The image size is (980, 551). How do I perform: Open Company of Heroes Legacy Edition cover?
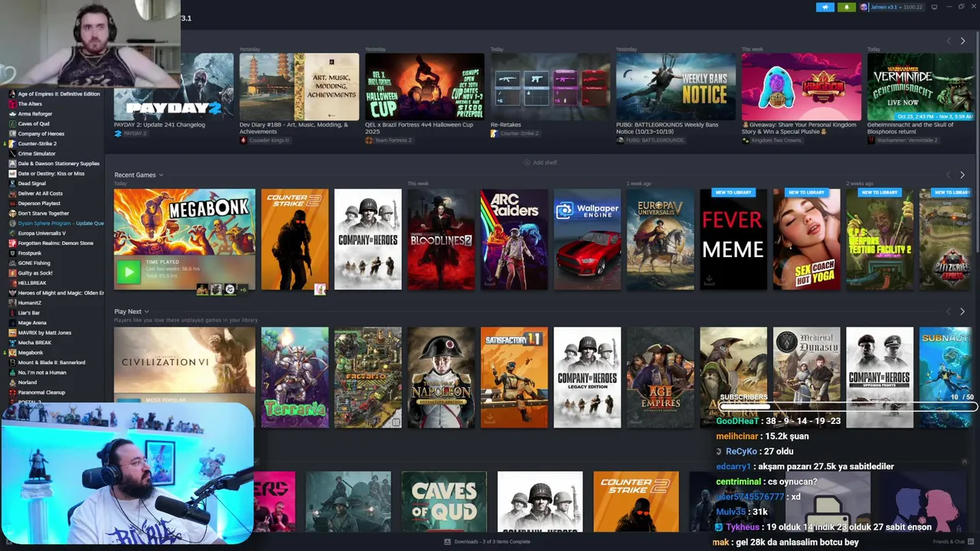pyautogui.click(x=587, y=377)
